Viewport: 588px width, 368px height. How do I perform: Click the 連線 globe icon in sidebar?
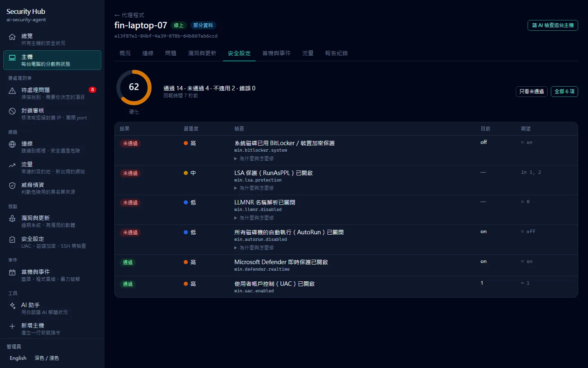pyautogui.click(x=12, y=144)
